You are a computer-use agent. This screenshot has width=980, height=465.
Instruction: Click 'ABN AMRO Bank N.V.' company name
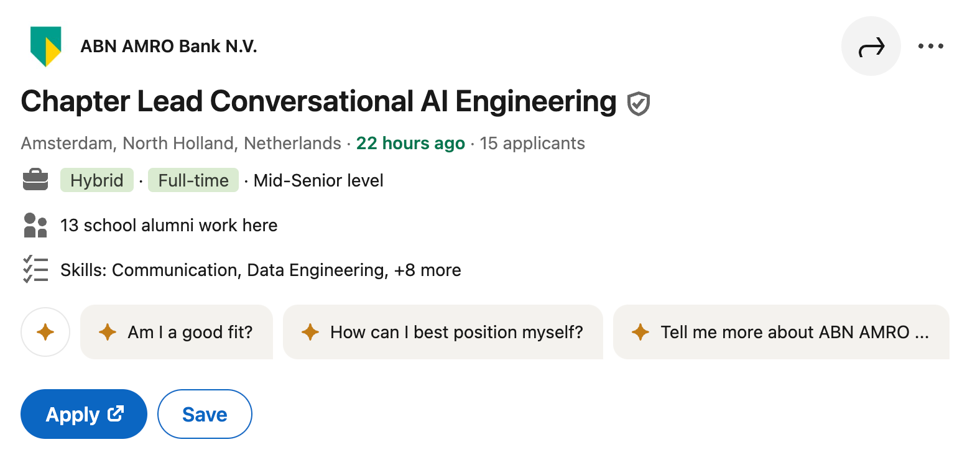pos(169,45)
